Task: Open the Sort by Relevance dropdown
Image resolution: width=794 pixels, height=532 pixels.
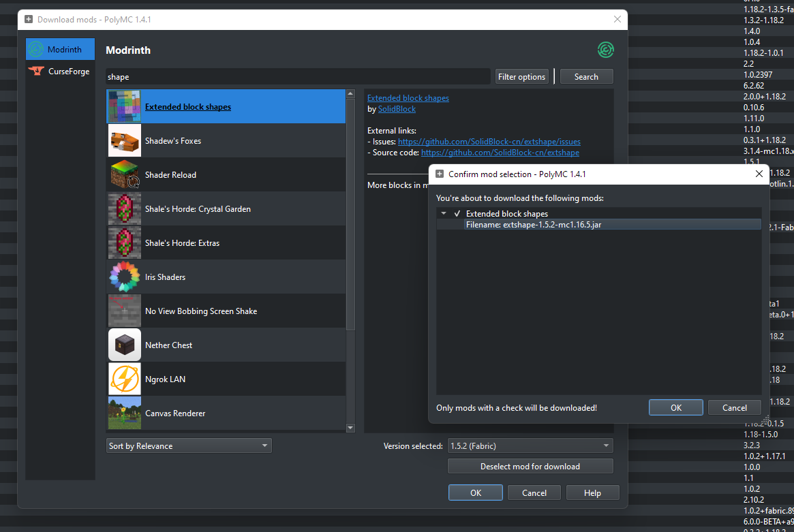Action: 189,445
